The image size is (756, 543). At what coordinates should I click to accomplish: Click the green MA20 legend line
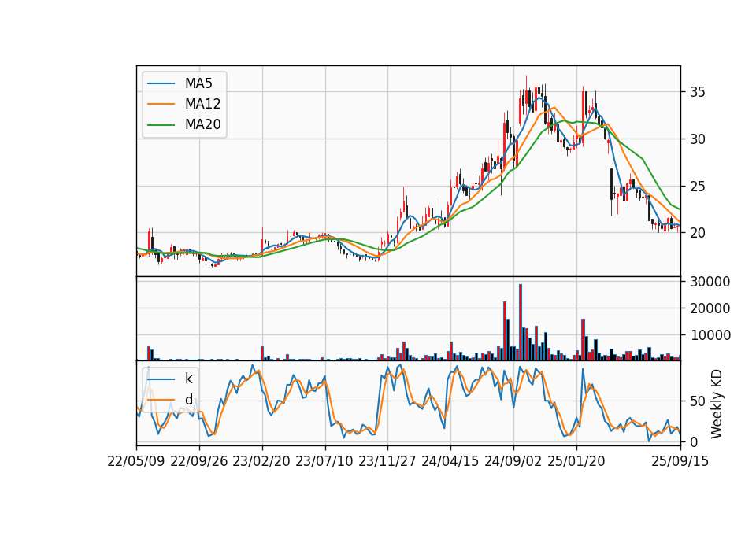click(x=161, y=125)
